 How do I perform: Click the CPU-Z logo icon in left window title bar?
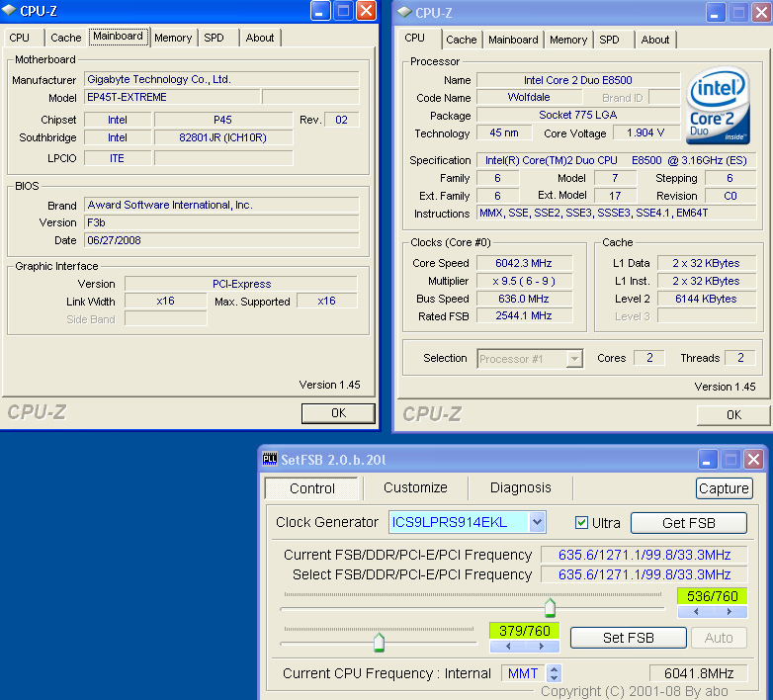9,10
